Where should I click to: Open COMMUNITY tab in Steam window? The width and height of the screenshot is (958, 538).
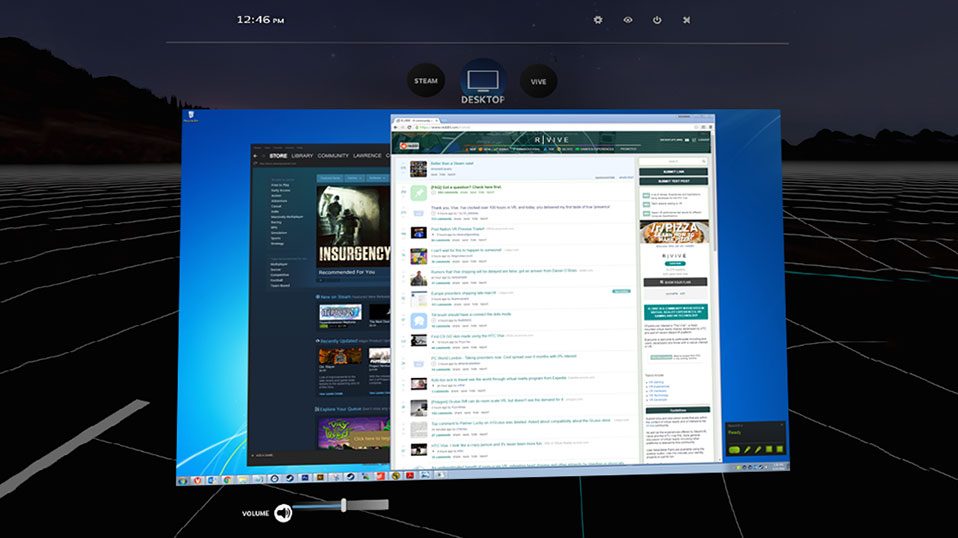click(333, 156)
